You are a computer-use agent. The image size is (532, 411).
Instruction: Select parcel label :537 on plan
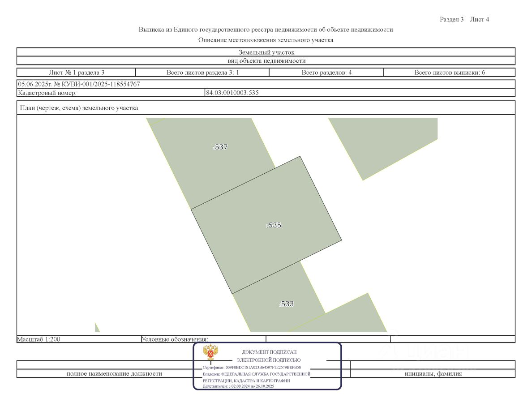(x=220, y=147)
